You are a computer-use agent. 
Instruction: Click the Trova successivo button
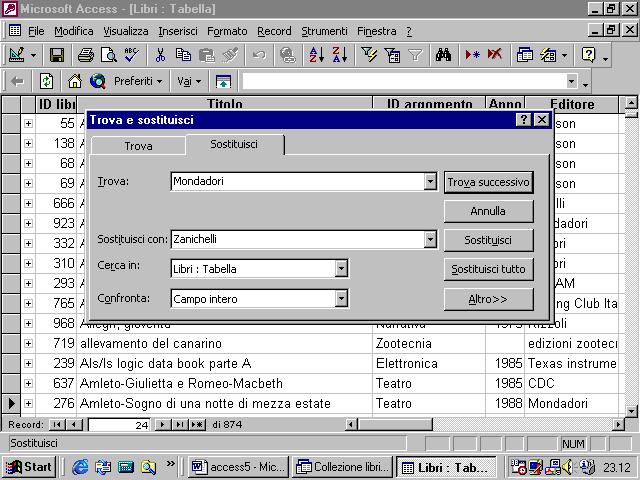coord(489,182)
